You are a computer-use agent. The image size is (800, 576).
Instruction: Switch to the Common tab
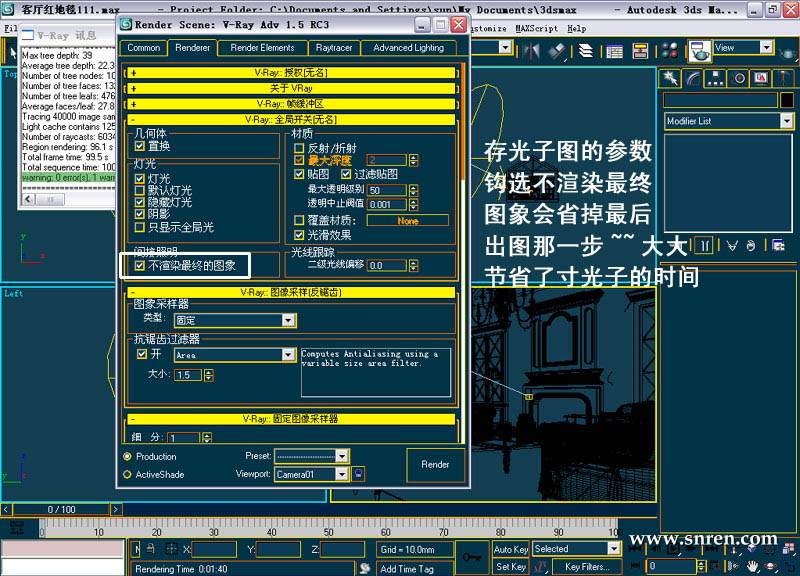[143, 48]
